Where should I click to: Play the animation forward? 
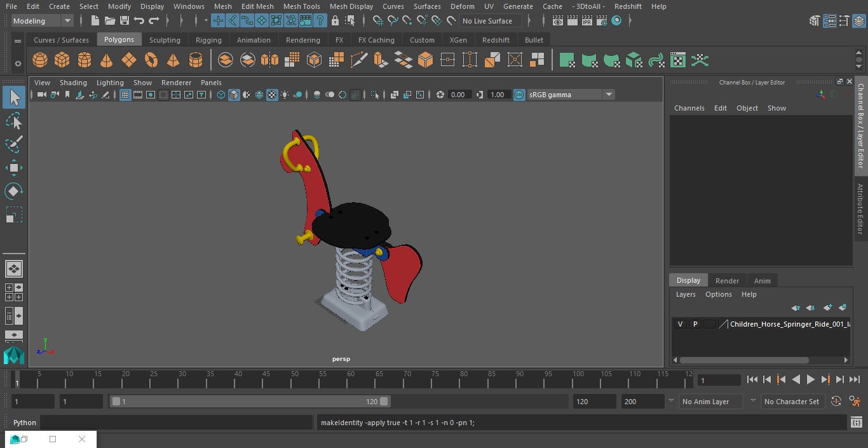tap(810, 379)
